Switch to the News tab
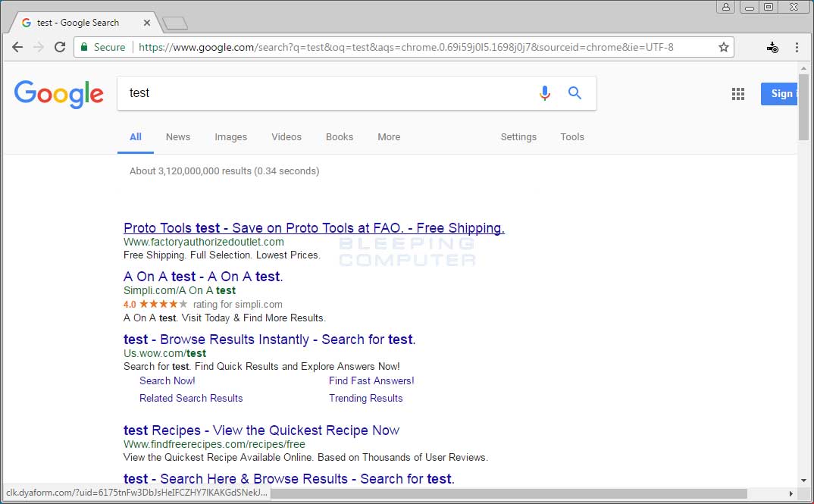814x504 pixels. 178,137
